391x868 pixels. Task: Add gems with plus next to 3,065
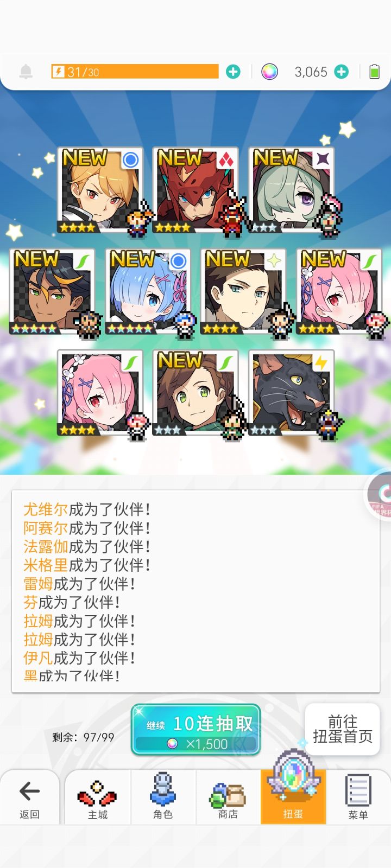[341, 72]
